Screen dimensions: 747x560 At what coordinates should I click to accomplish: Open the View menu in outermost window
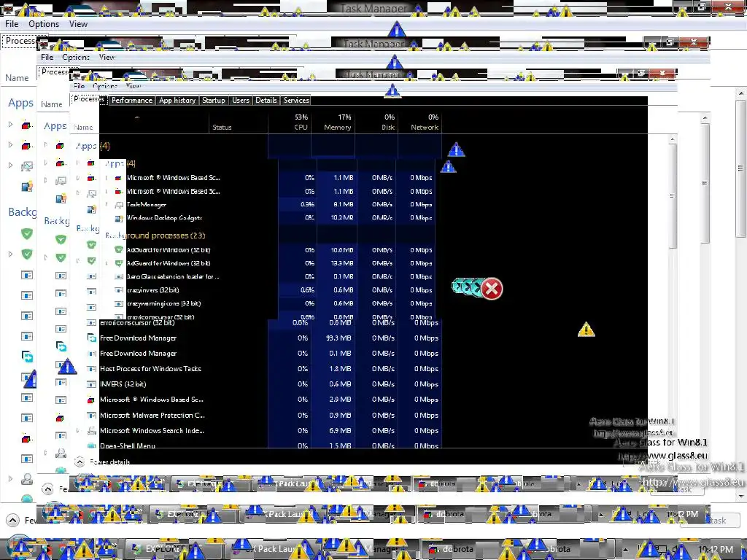pos(78,24)
